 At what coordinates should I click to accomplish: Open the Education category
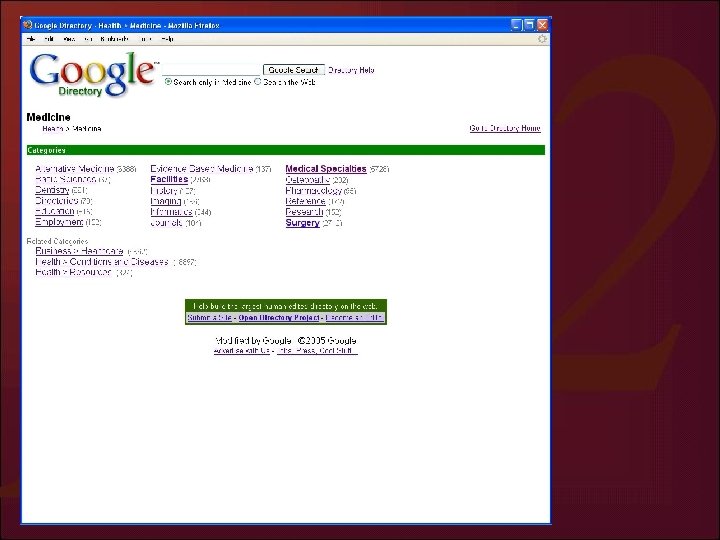point(55,211)
